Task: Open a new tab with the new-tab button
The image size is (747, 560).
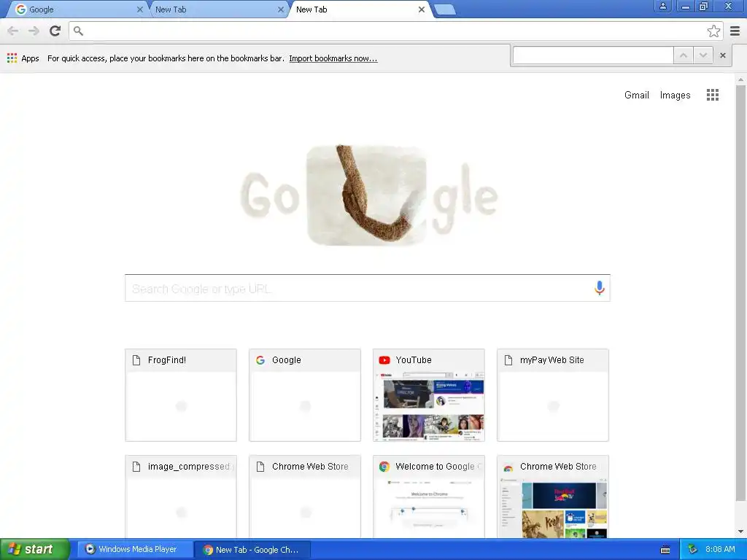Action: click(x=445, y=9)
